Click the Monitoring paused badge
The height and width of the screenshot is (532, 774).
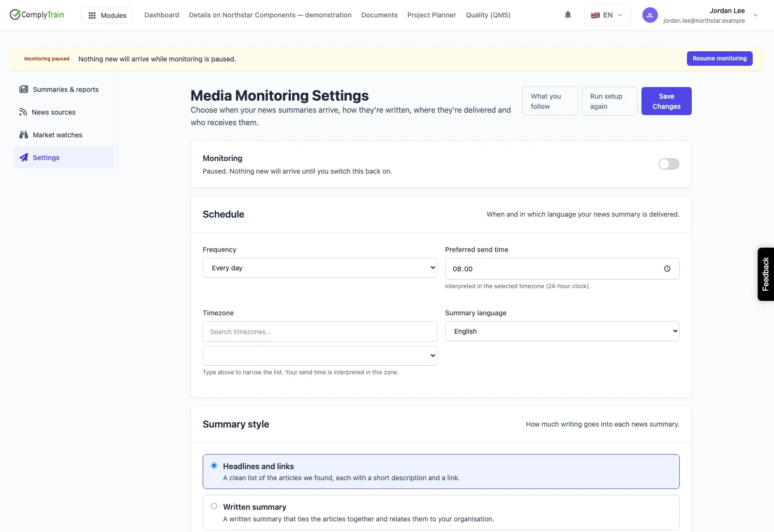(x=47, y=59)
